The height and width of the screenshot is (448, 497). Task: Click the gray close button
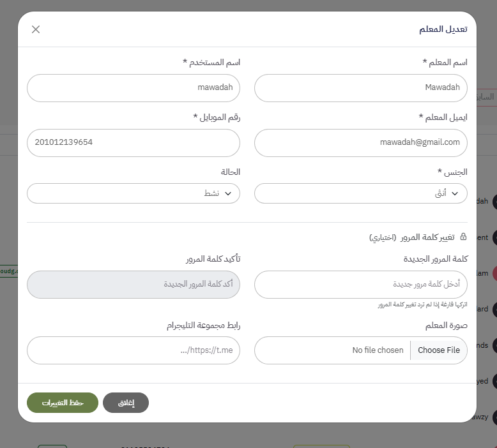tap(126, 403)
